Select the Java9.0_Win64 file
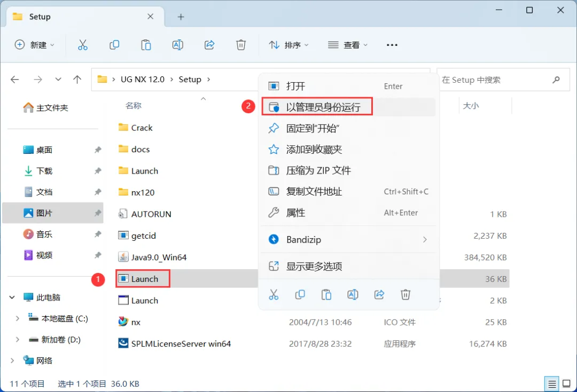577x392 pixels. tap(152, 257)
